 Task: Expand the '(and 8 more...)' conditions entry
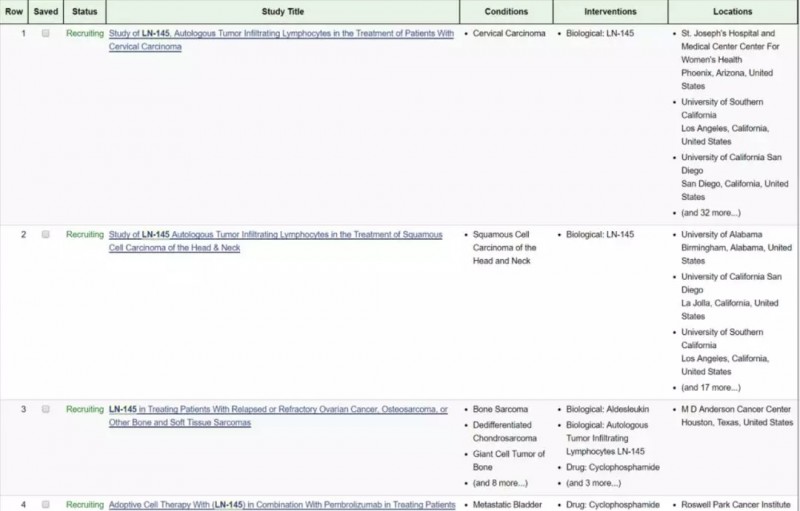(x=500, y=483)
